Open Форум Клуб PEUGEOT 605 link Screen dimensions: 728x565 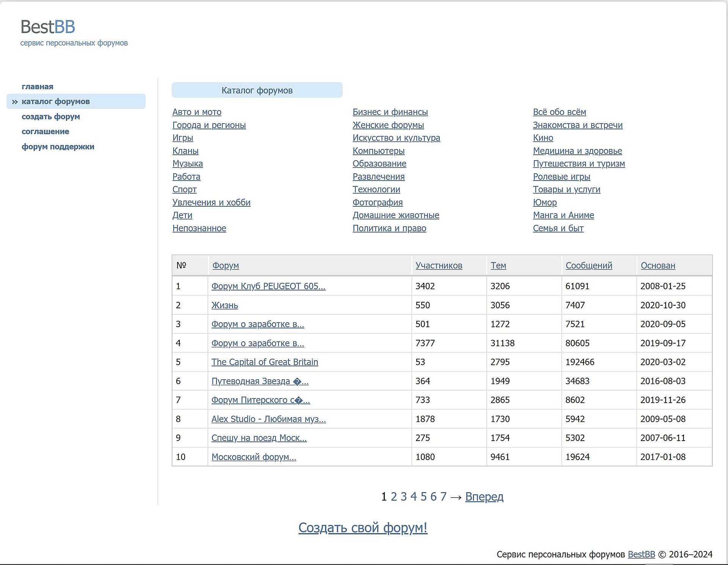tap(268, 286)
